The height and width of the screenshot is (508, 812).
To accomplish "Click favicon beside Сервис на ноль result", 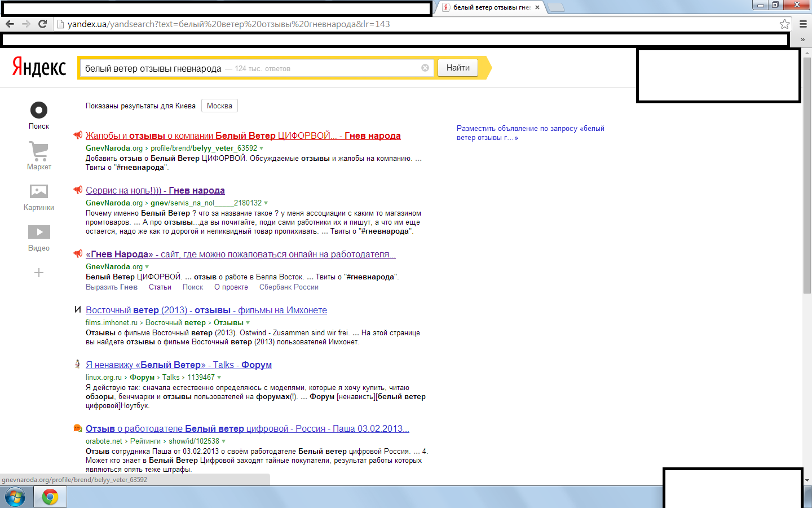I will tap(78, 190).
